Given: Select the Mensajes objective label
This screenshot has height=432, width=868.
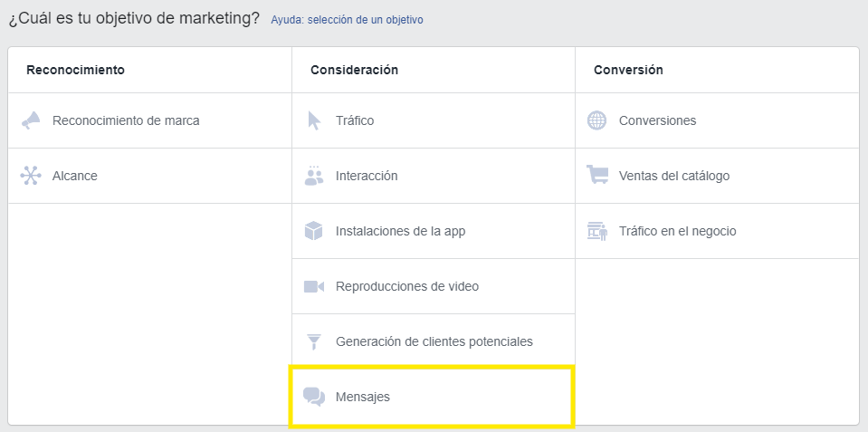Looking at the screenshot, I should click(363, 397).
